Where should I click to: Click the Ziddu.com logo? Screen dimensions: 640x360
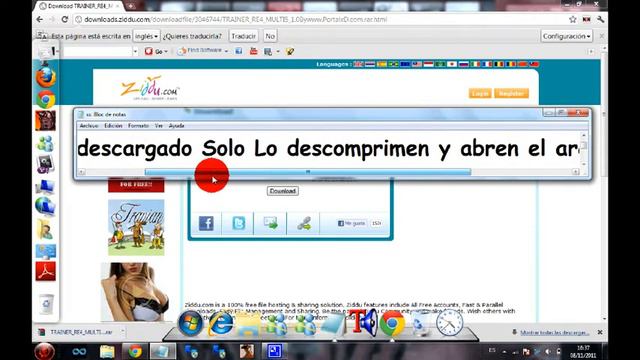coord(150,88)
